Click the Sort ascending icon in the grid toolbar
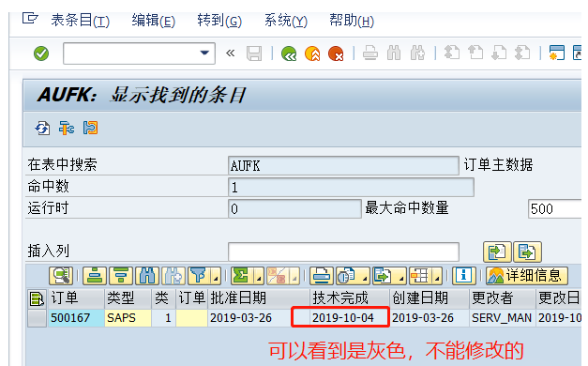The image size is (588, 366). point(95,276)
